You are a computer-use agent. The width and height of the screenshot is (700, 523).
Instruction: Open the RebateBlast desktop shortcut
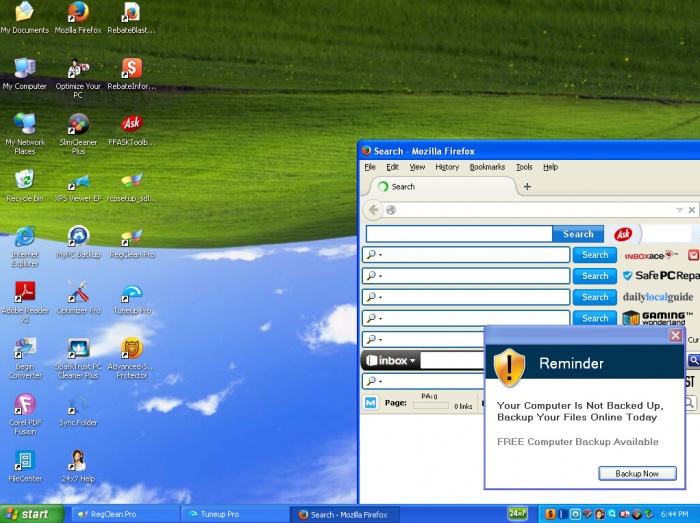pos(132,18)
